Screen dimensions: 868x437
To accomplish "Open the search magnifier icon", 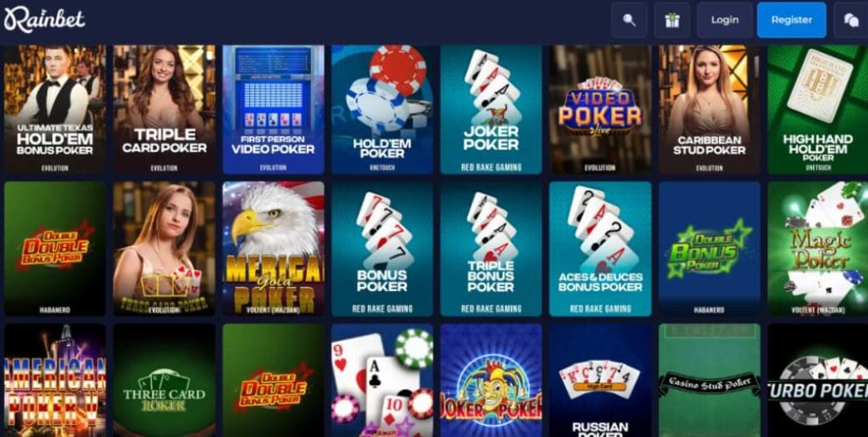I will coord(629,20).
